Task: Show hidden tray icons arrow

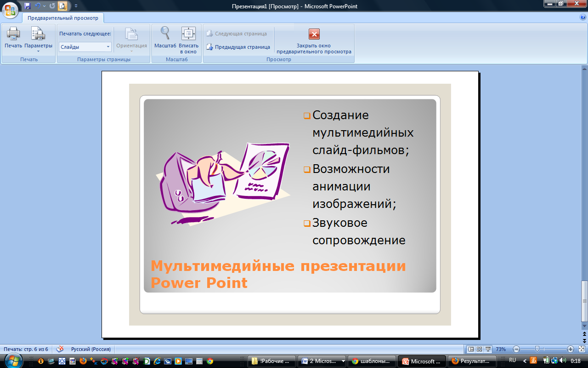Action: [525, 360]
